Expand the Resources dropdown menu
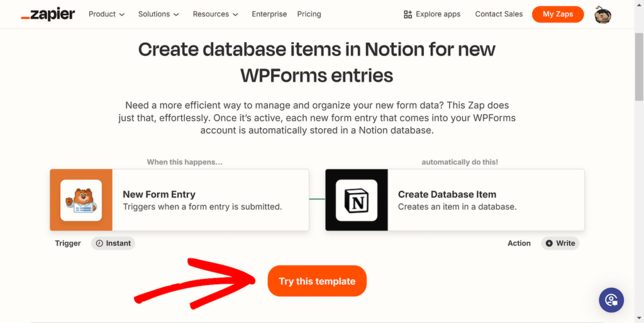Image resolution: width=644 pixels, height=323 pixels. (x=215, y=14)
